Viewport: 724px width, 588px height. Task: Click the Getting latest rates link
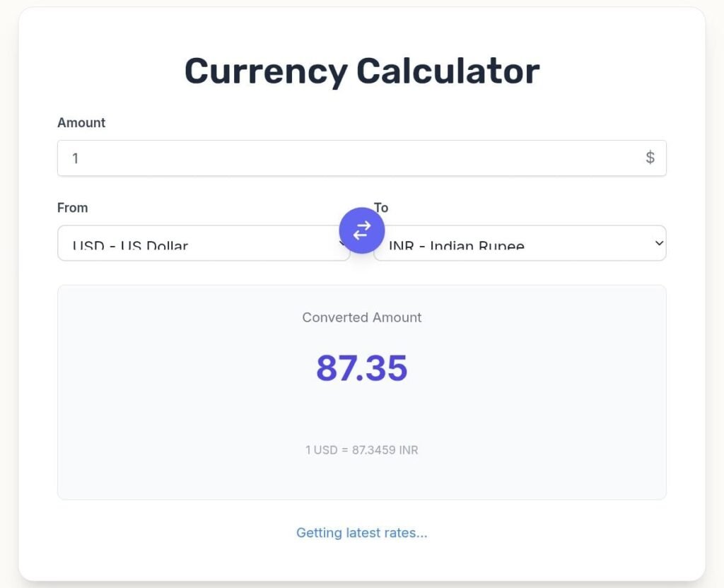(361, 532)
